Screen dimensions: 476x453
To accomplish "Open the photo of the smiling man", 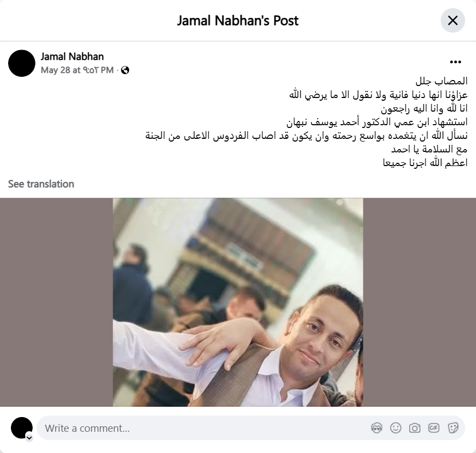I will point(238,302).
